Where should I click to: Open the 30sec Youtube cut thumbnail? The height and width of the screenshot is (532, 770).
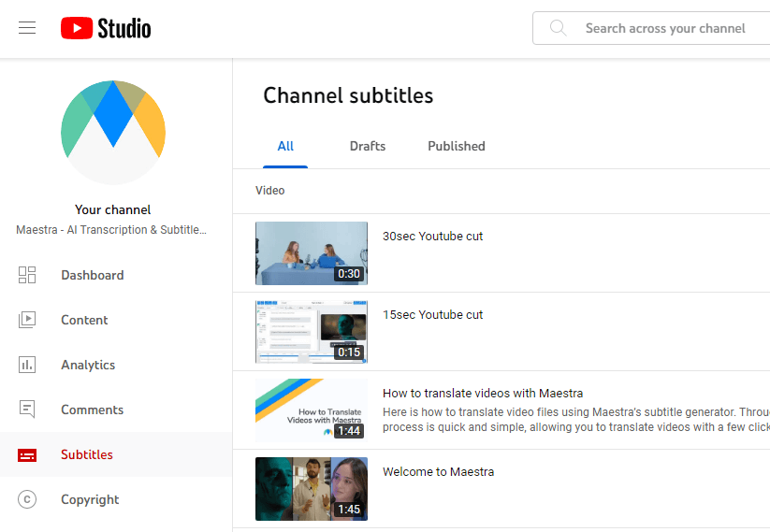(312, 253)
